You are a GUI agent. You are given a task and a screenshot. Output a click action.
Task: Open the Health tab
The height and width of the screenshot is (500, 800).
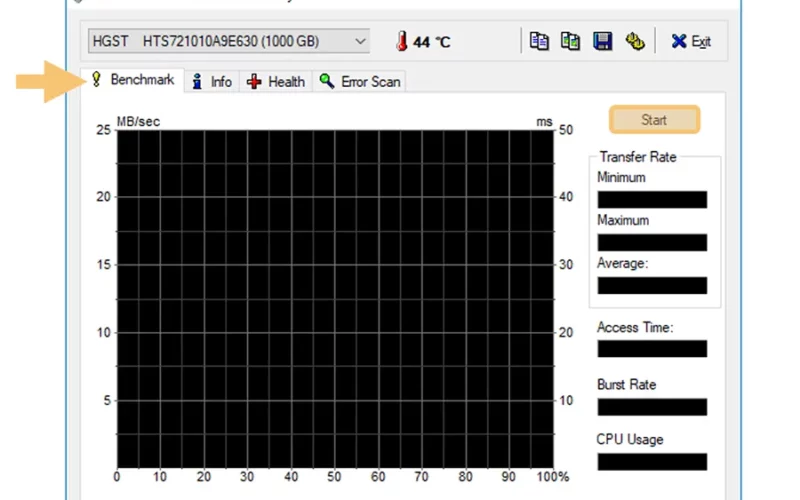(276, 82)
